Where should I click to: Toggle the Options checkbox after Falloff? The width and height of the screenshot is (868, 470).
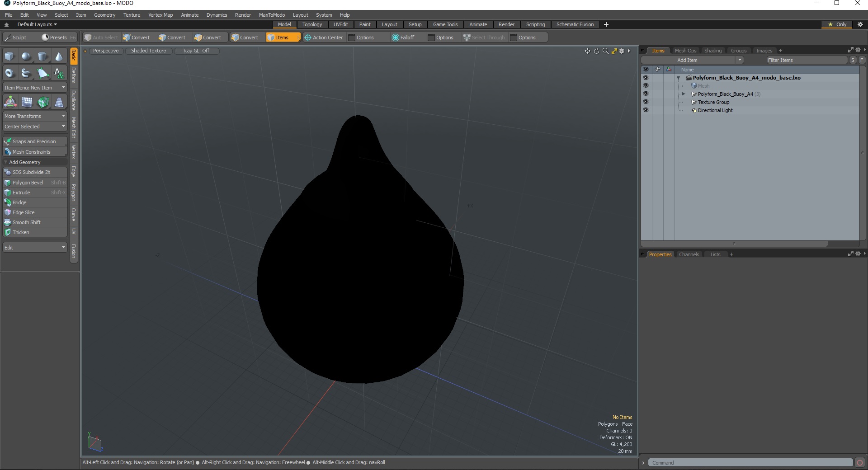click(x=431, y=38)
